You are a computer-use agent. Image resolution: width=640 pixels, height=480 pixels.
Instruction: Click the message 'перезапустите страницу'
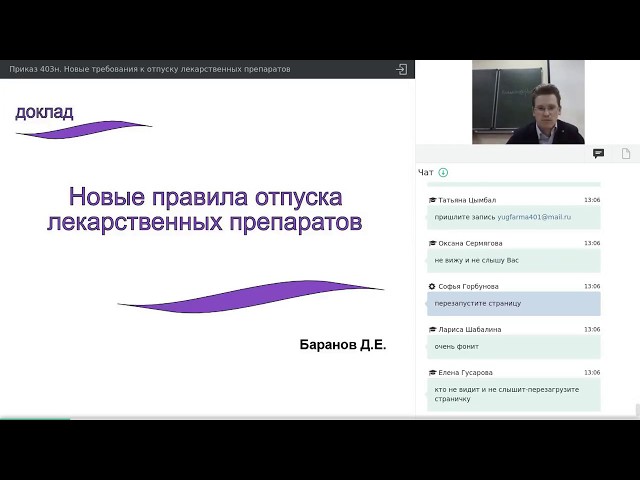513,304
